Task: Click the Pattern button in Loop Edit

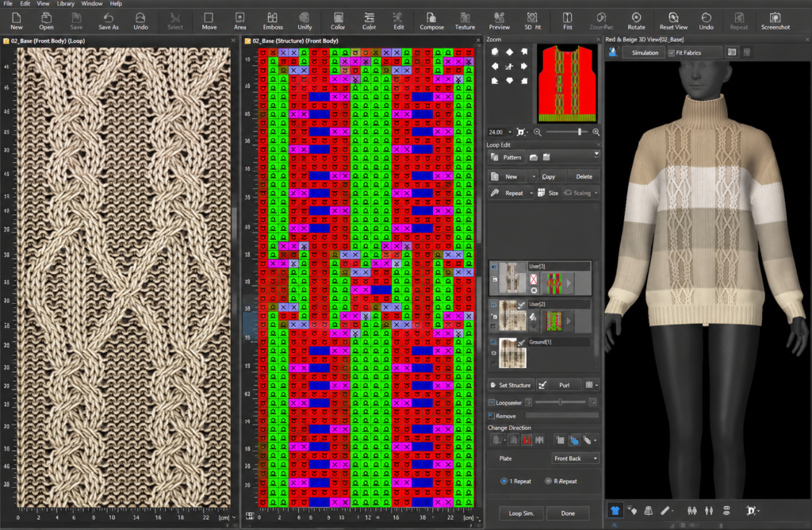Action: coord(507,157)
